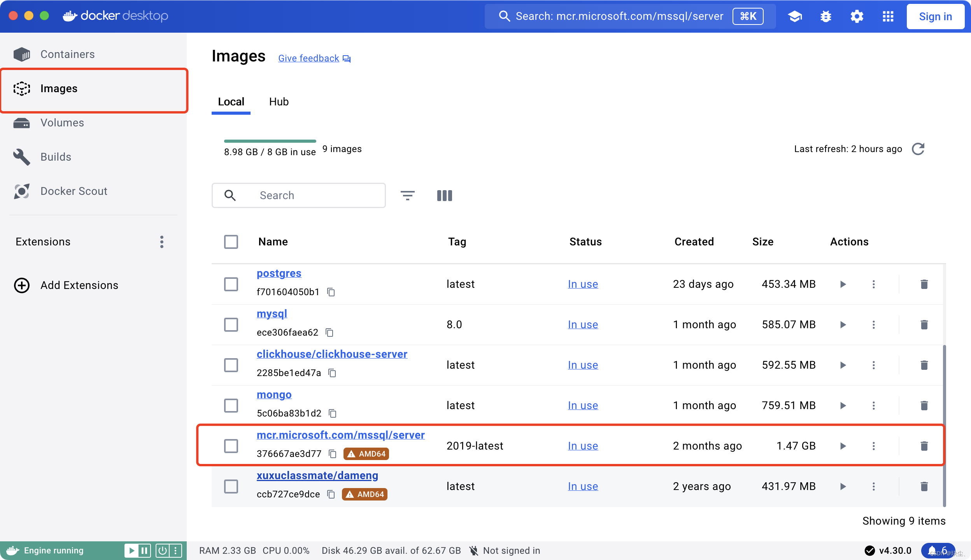
Task: Open more actions menu for mysql
Action: tap(874, 325)
